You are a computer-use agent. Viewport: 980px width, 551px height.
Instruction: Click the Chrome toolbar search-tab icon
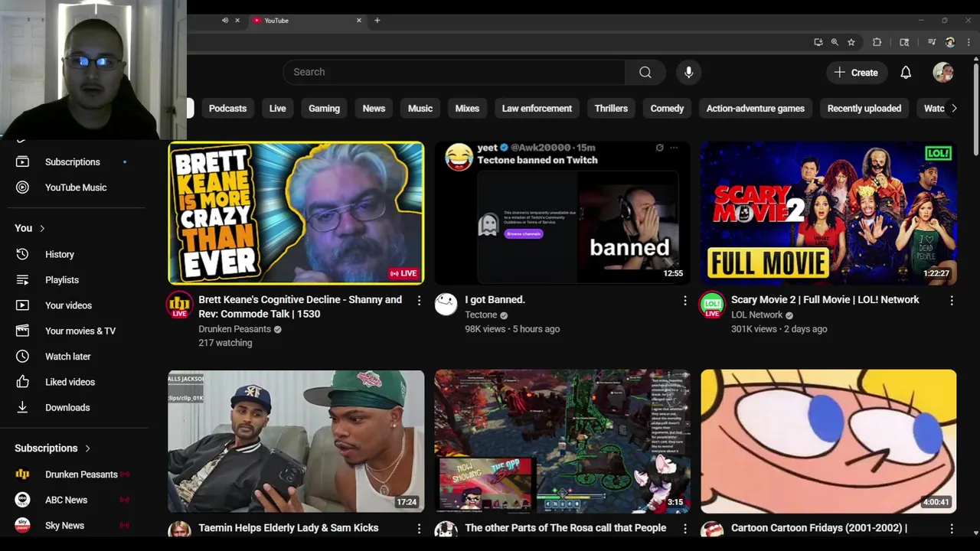pyautogui.click(x=904, y=42)
